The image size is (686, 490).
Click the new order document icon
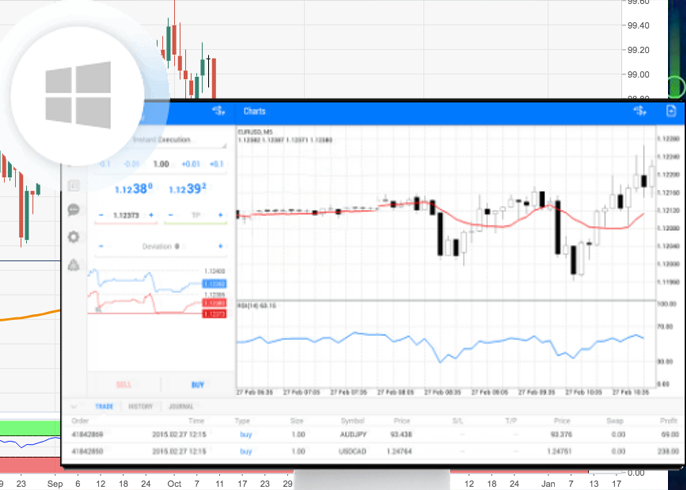[x=671, y=111]
